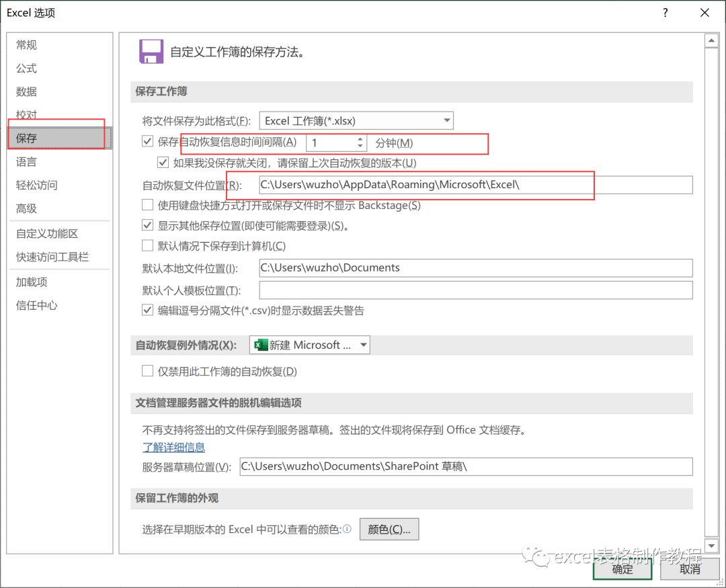Screen dimensions: 726x588
Task: Switch to the 数据 options page
Action: [26, 91]
